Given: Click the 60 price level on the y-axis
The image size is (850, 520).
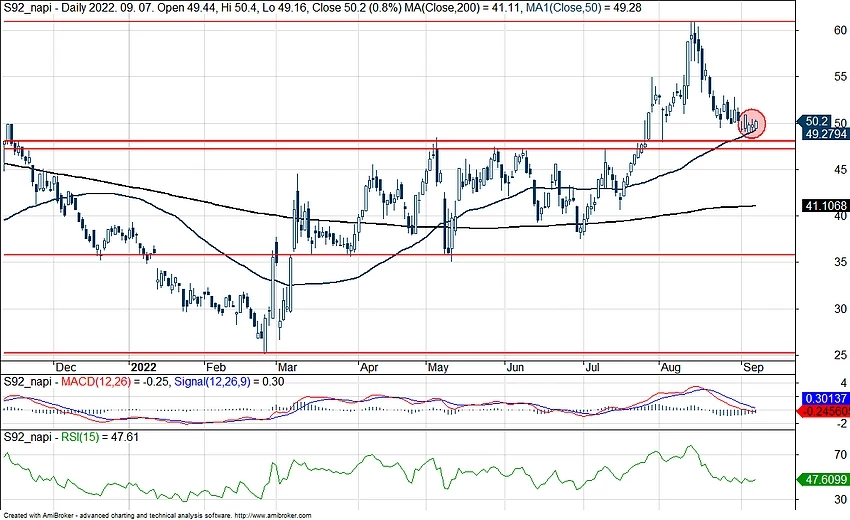Looking at the screenshot, I should [813, 31].
